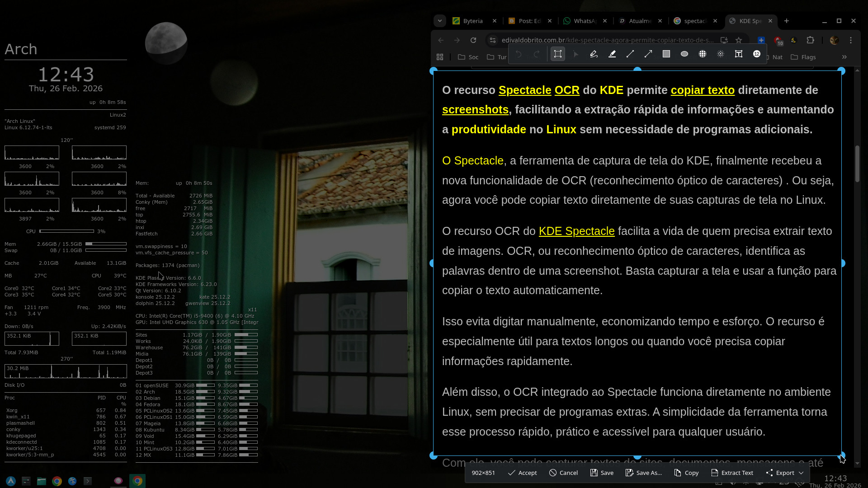Select the blur tool
This screenshot has height=488, width=868.
(721, 54)
